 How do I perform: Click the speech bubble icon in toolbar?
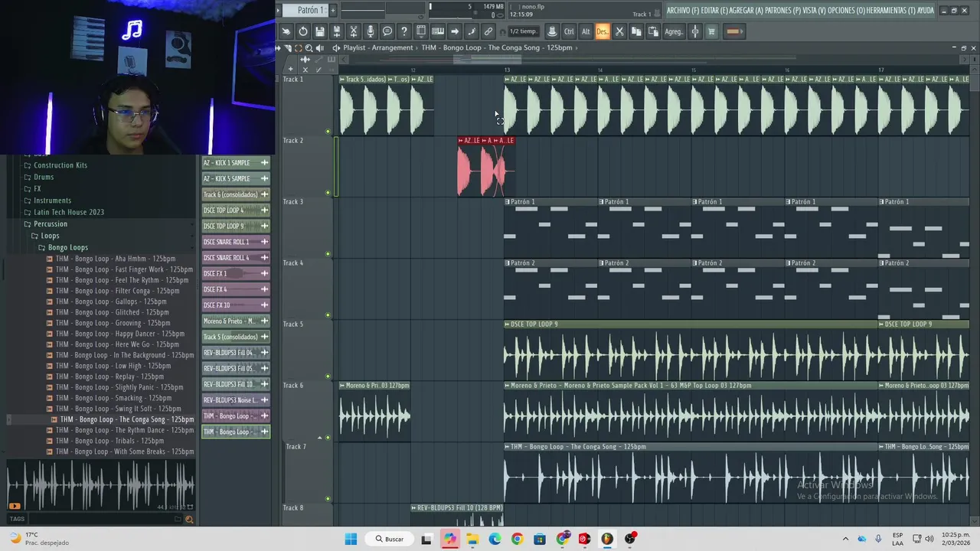tap(387, 31)
